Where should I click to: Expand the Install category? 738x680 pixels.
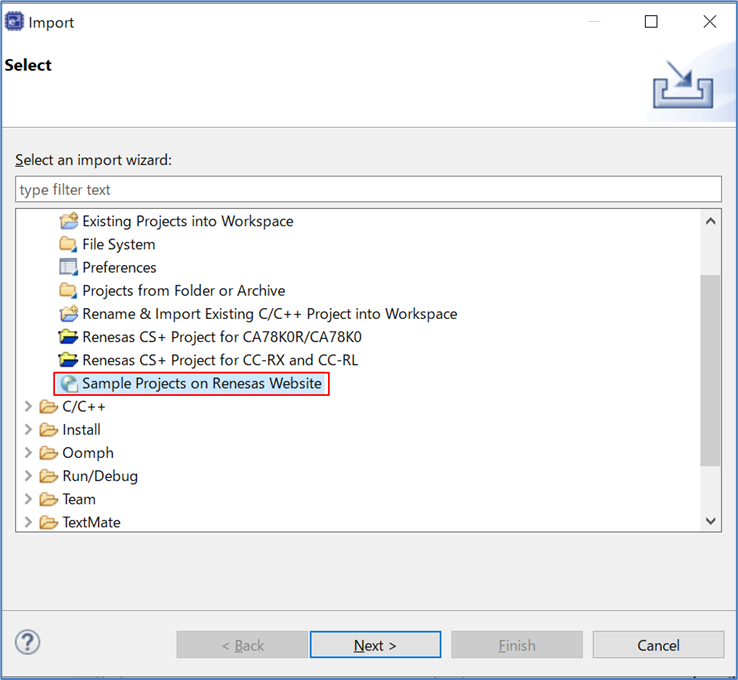[x=28, y=429]
